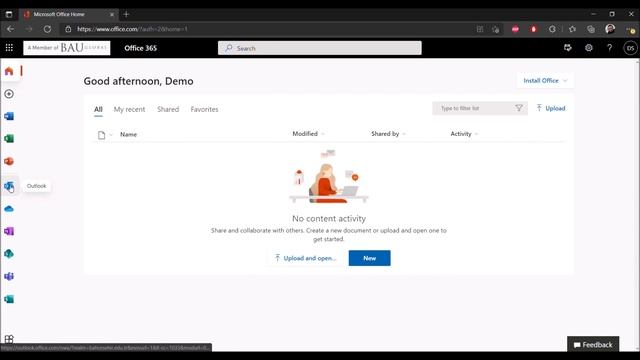The width and height of the screenshot is (640, 360).
Task: Open the file type filter dropdown
Action: tap(105, 135)
